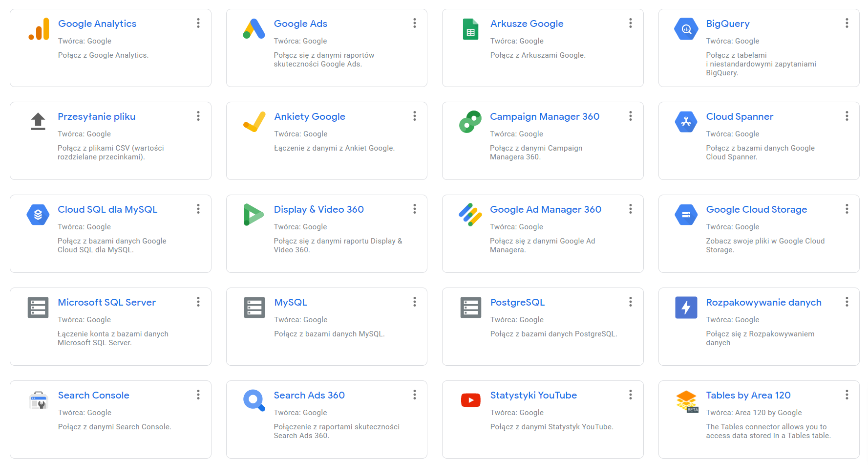Click the Tables by Area 120 beta icon
This screenshot has width=868, height=465.
687,401
